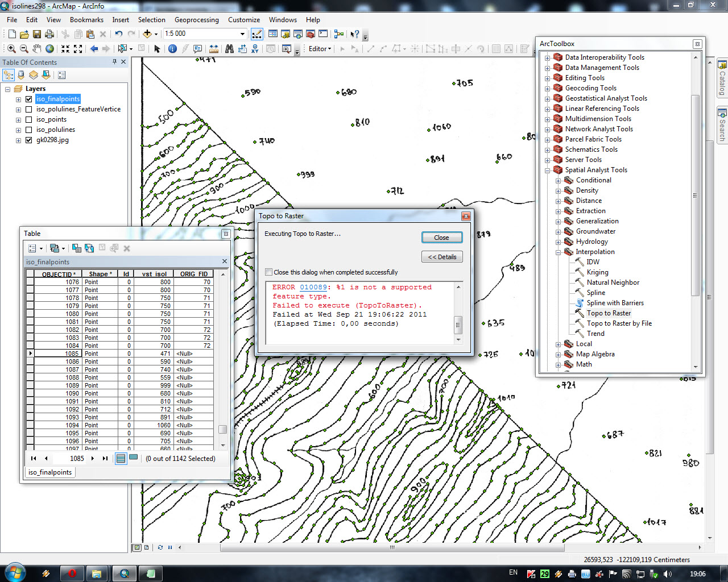
Task: Open the Geoprocessing menu
Action: (x=196, y=20)
